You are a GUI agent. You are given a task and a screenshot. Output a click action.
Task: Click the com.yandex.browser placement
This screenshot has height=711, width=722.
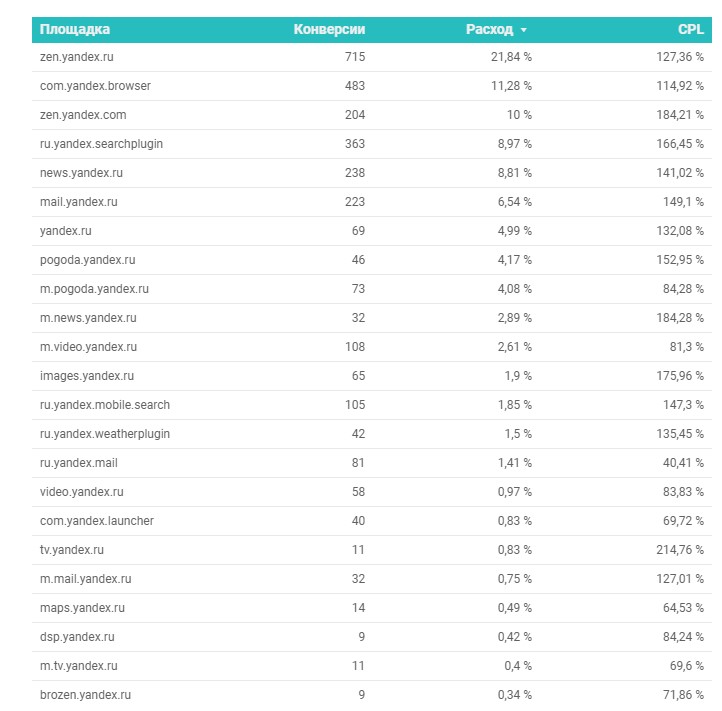95,86
